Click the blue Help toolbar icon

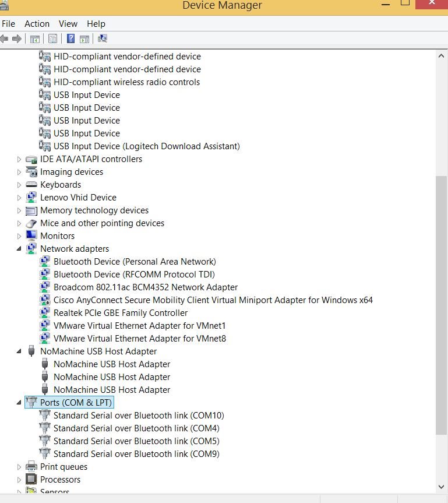pos(70,39)
